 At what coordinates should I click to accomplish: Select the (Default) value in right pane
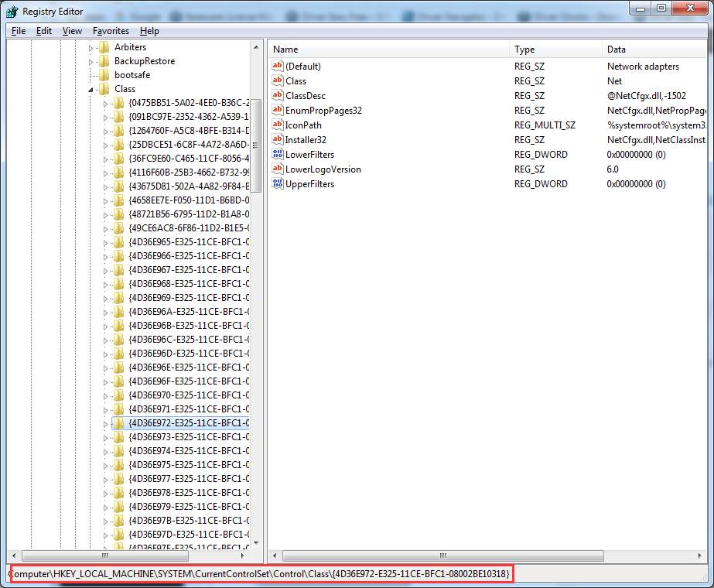pos(302,66)
